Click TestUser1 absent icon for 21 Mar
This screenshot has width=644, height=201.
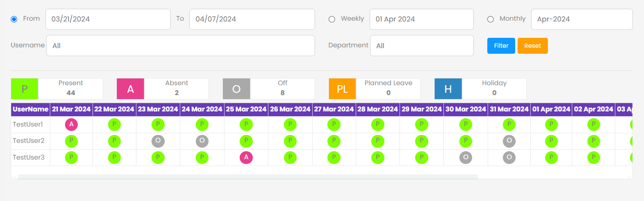71,125
